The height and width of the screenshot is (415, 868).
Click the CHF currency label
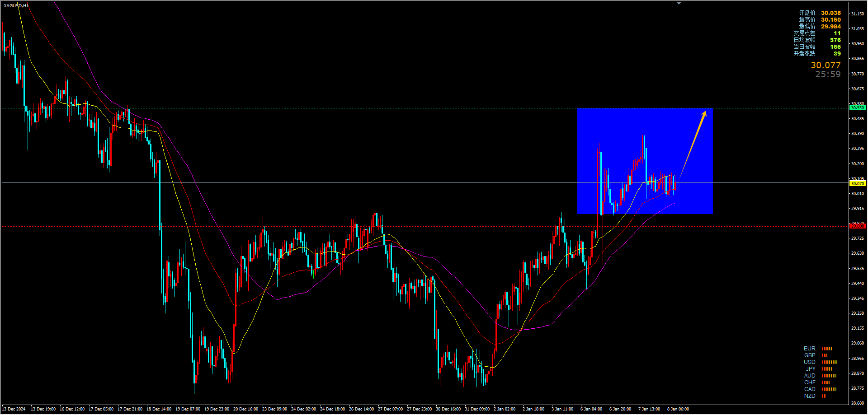809,382
